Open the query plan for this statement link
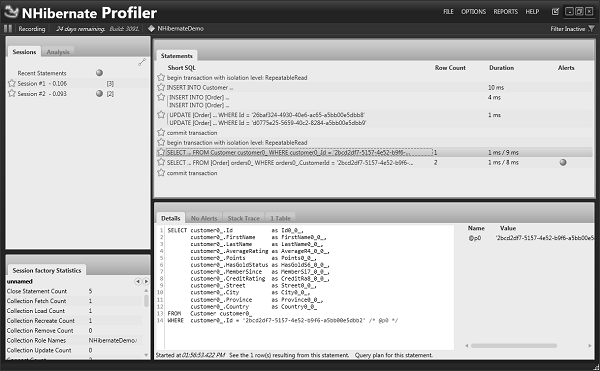 [x=394, y=355]
